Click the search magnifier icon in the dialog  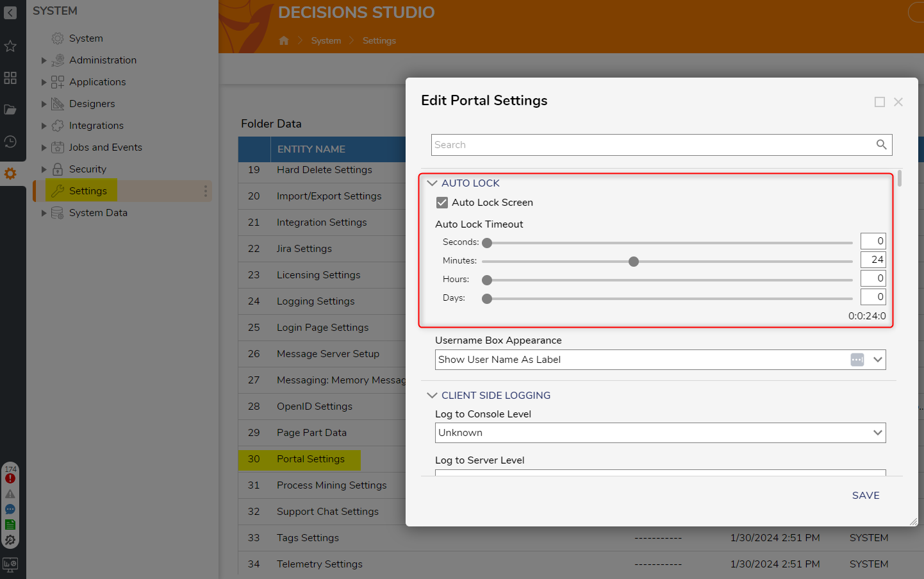coord(882,145)
